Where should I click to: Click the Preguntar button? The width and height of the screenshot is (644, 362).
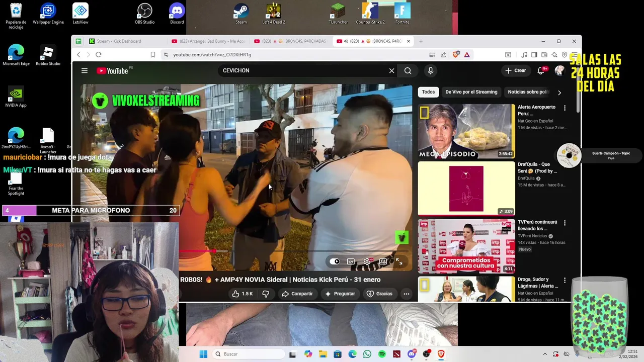click(x=340, y=294)
